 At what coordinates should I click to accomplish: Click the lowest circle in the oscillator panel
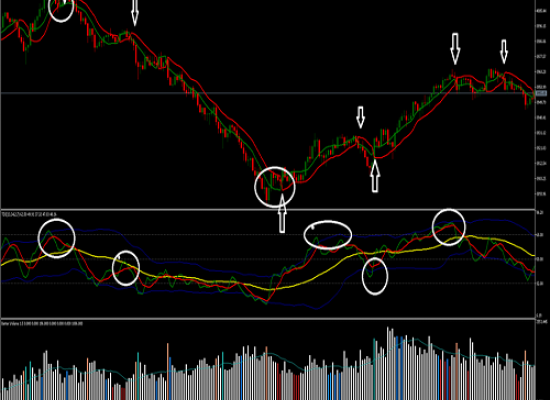coord(375,276)
